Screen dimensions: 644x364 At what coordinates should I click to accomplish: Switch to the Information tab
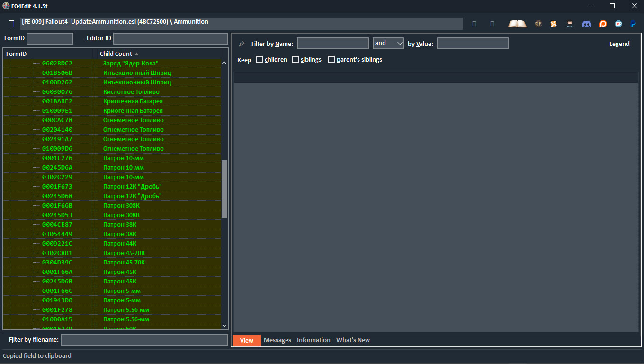[313, 340]
